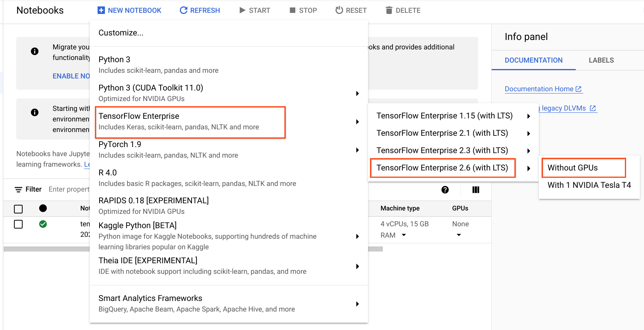Click the NEW NOTEBOOK button label
The image size is (644, 330).
click(135, 11)
